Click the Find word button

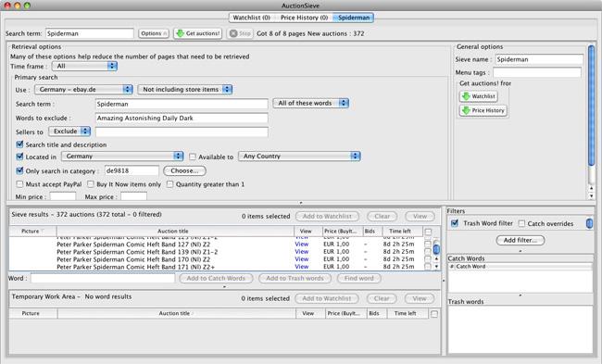point(359,279)
